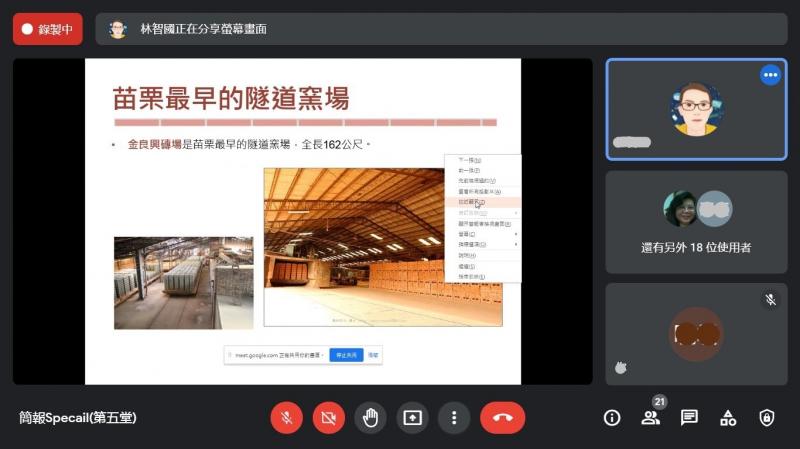Turn the camera back on
This screenshot has width=800, height=449.
point(328,418)
